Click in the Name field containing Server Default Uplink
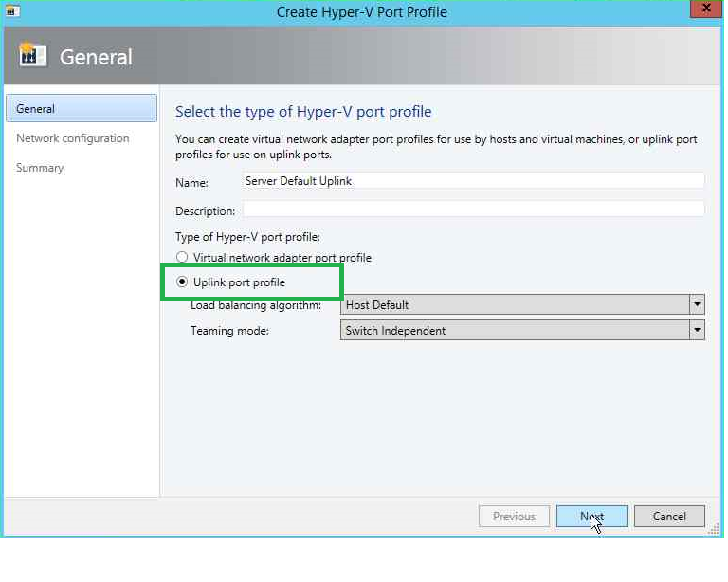Screen dimensions: 728x582 click(x=473, y=181)
